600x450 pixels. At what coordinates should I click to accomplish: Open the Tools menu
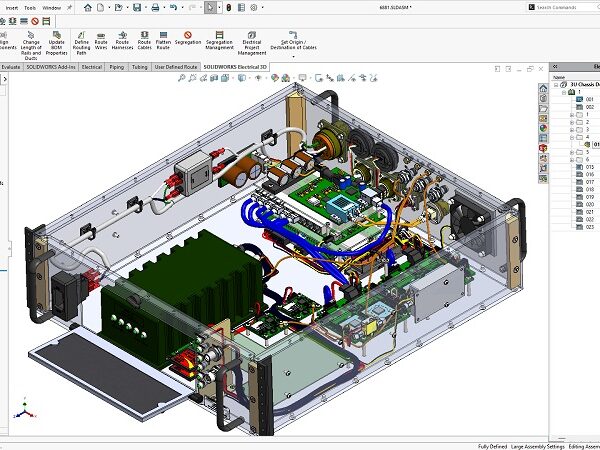click(30, 7)
